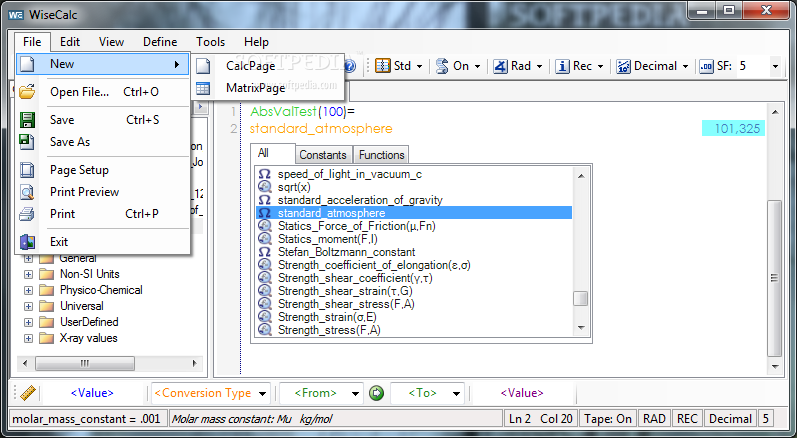Click the Save floppy disk icon
797x438 pixels.
(x=26, y=120)
